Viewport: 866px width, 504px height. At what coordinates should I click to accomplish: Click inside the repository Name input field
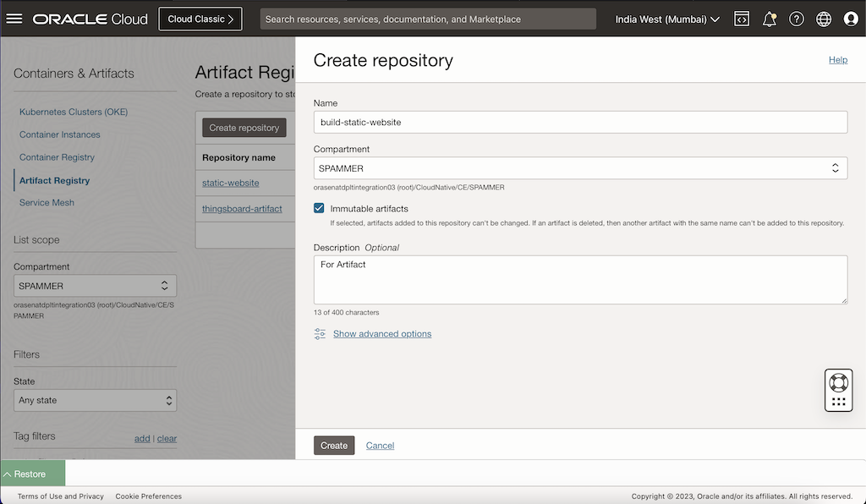point(579,122)
